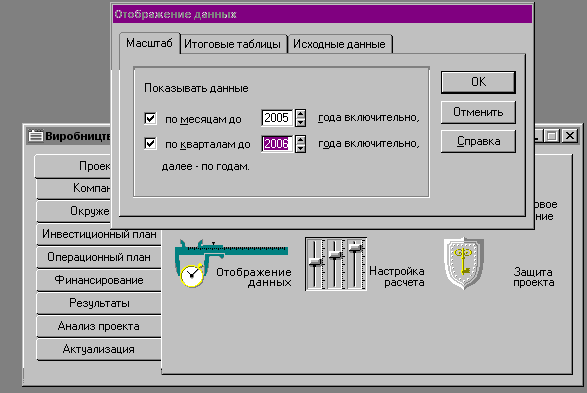The width and height of the screenshot is (587, 393).
Task: Open the Проект section button
Action: click(73, 166)
